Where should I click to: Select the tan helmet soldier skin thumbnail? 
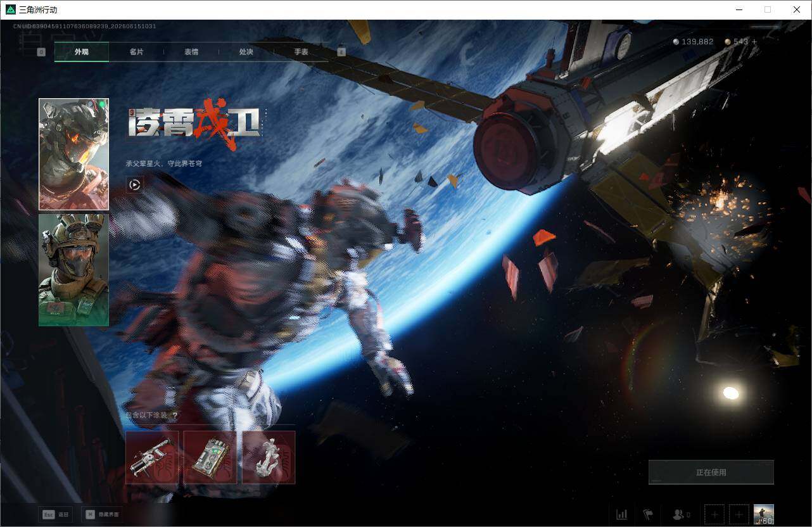click(x=73, y=270)
